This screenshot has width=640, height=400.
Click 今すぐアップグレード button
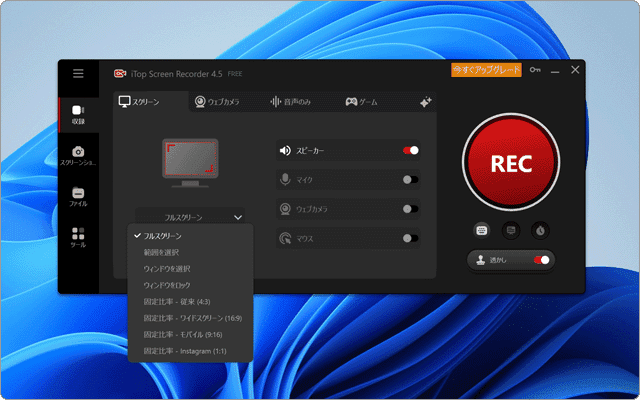[486, 70]
